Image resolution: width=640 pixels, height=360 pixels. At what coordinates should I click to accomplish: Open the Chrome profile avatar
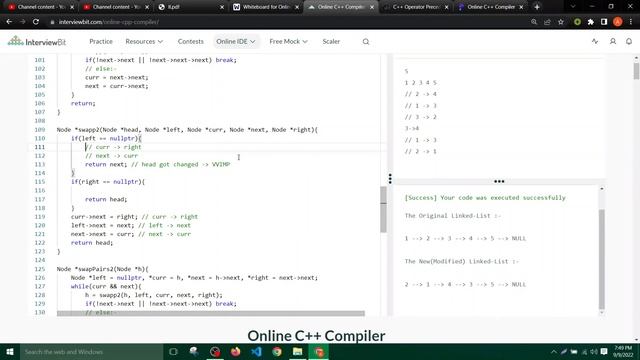618,22
